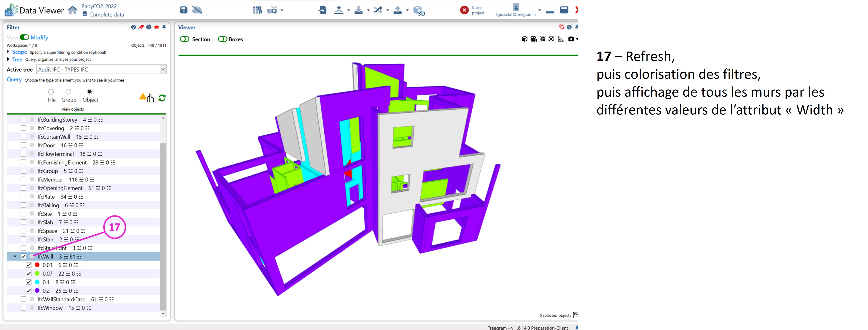Click the Close project button
This screenshot has width=868, height=330.
click(465, 10)
